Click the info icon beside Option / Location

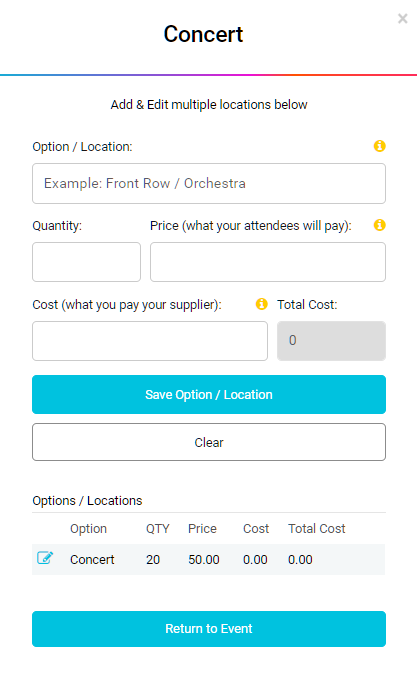click(x=379, y=146)
